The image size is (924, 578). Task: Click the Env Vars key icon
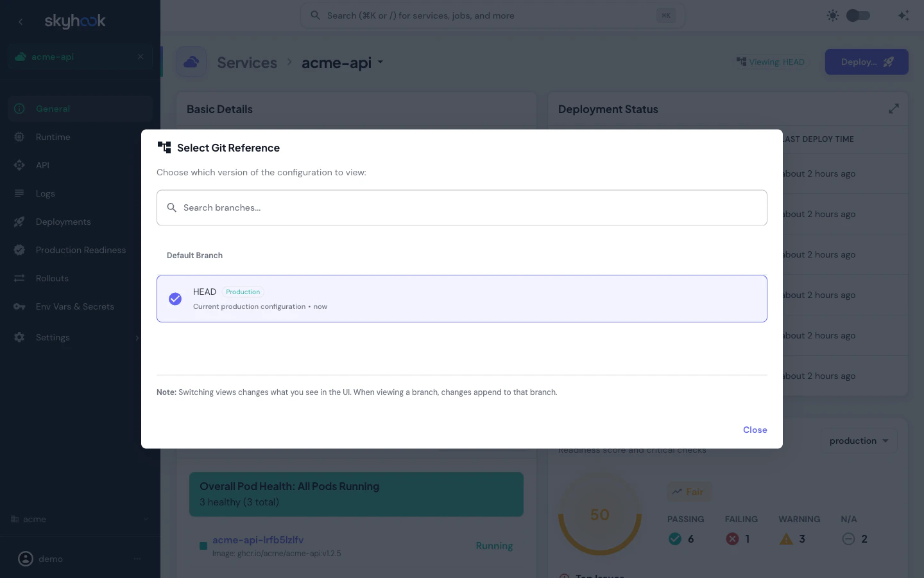click(x=19, y=306)
